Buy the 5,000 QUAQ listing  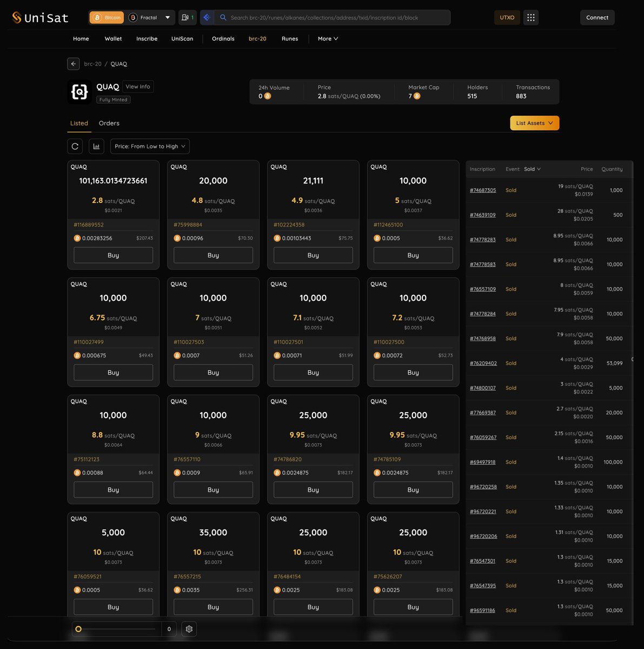tap(113, 607)
